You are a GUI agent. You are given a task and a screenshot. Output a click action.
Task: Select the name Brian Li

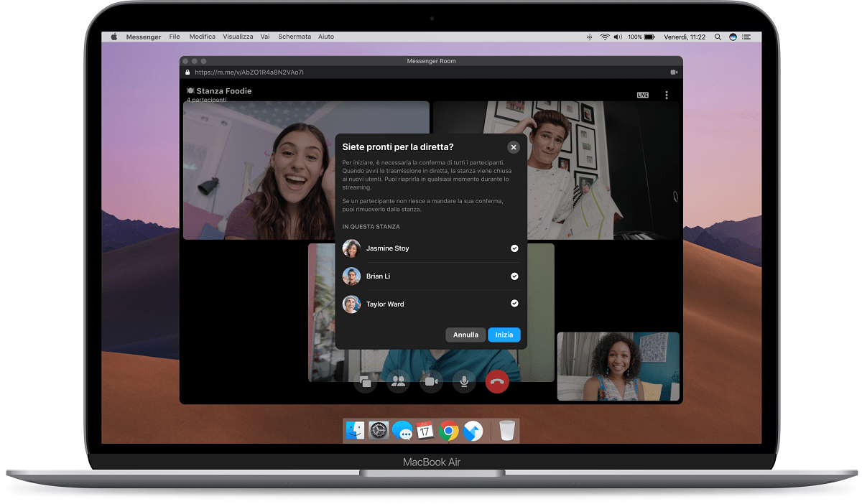coord(379,276)
